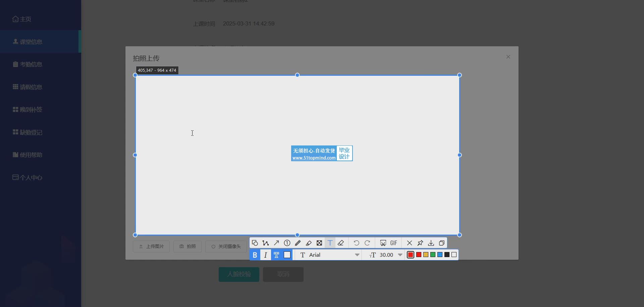Choose the green color swatch
Image resolution: width=644 pixels, height=307 pixels.
[433, 255]
